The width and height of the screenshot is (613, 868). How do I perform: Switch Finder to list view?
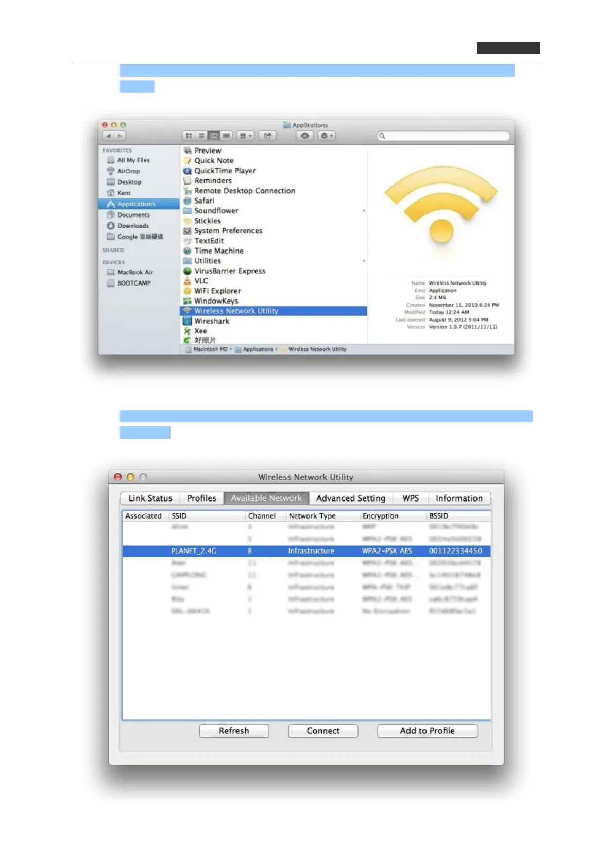(201, 136)
